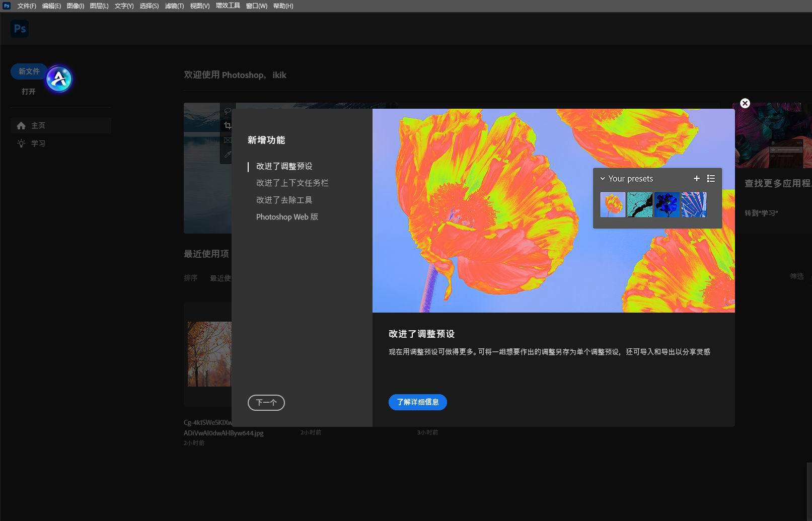
Task: Open the 选择(S) menu
Action: [x=149, y=6]
